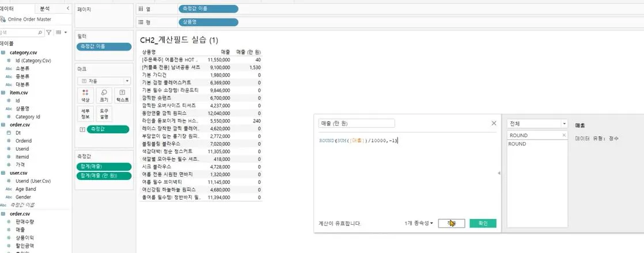This screenshot has width=644, height=253.
Task: Click the 기본 가디건 row label
Action: tap(154, 75)
